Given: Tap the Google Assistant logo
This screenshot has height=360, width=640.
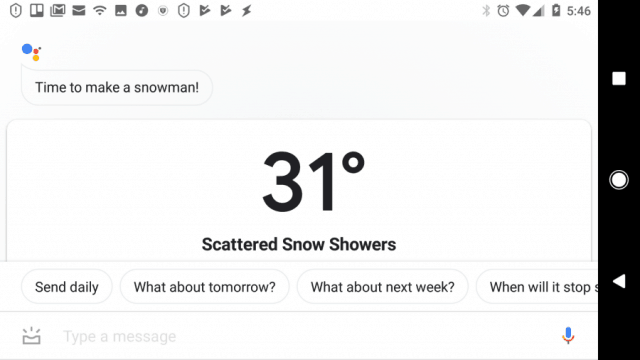Looking at the screenshot, I should coord(31,52).
